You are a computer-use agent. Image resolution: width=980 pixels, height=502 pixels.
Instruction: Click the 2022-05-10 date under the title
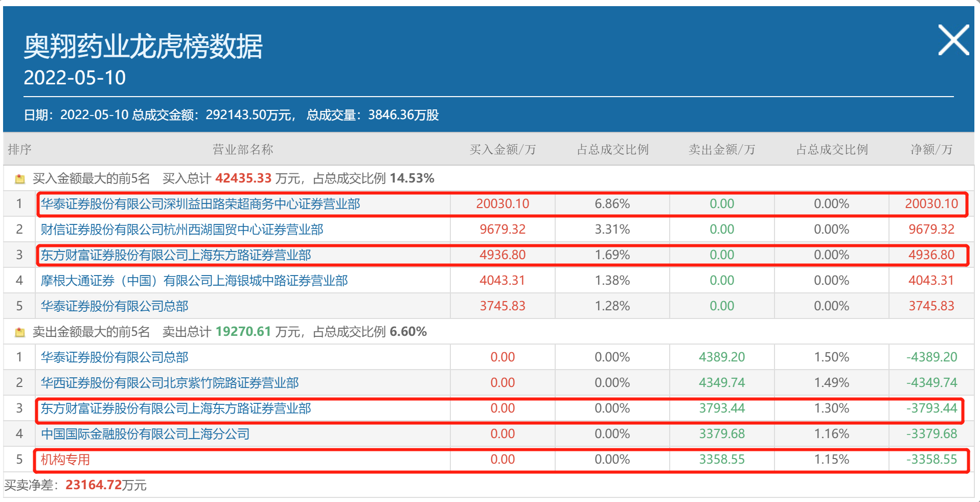click(x=75, y=78)
